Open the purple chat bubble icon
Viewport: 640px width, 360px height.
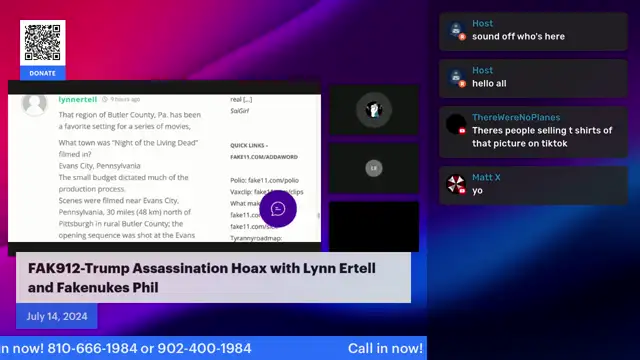[278, 209]
